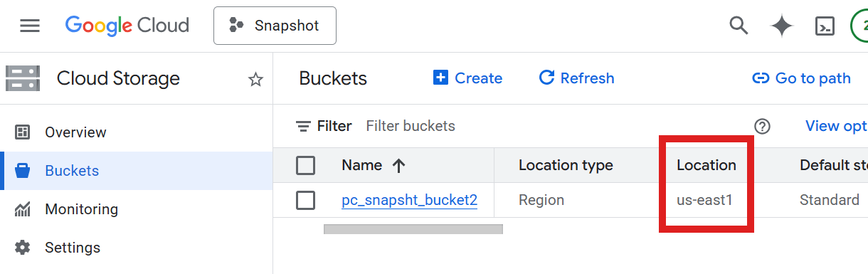Create a new bucket
The image size is (868, 274).
point(467,78)
